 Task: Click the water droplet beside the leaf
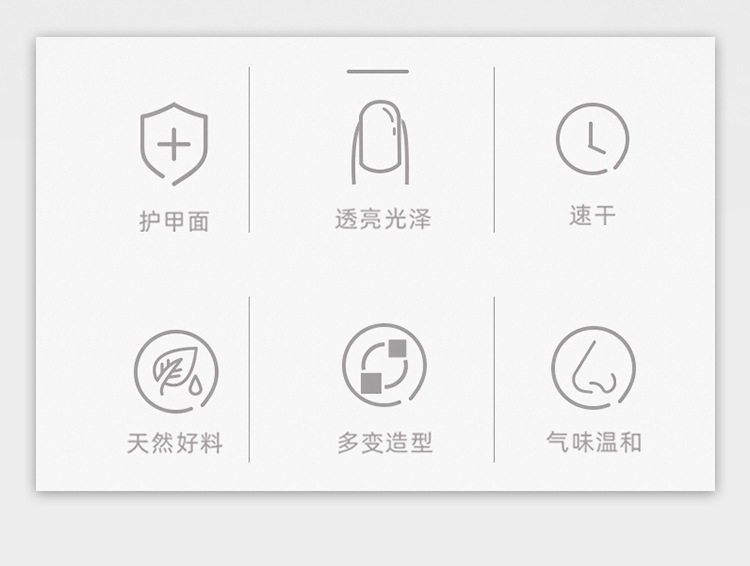tap(195, 385)
